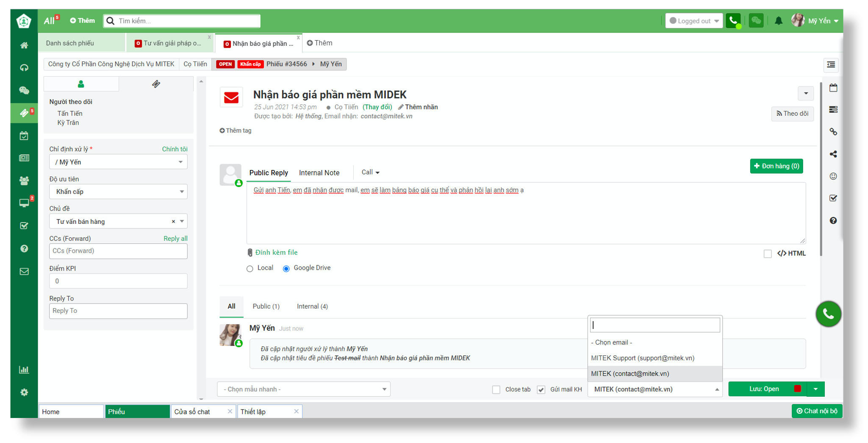Open the notifications bell icon

[x=779, y=21]
